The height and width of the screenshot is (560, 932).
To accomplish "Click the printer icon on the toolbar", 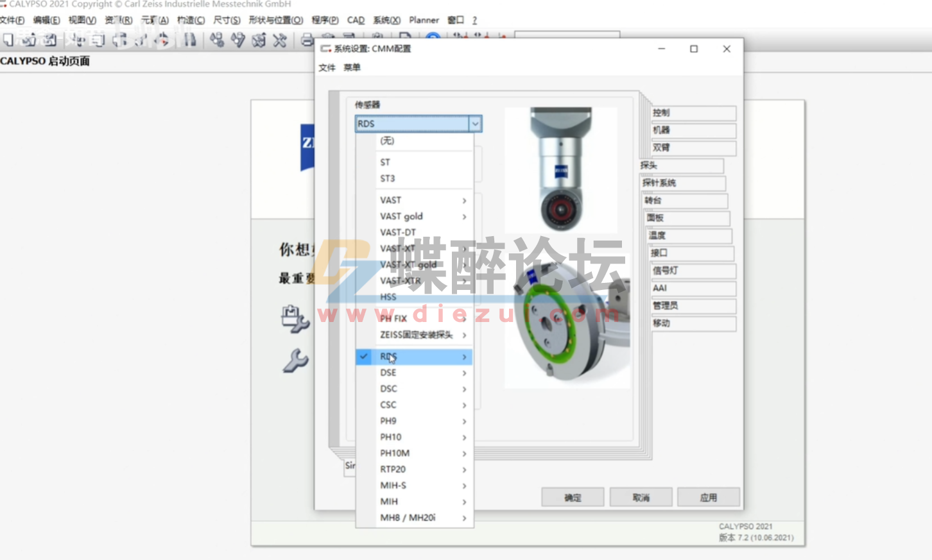I will tap(306, 40).
